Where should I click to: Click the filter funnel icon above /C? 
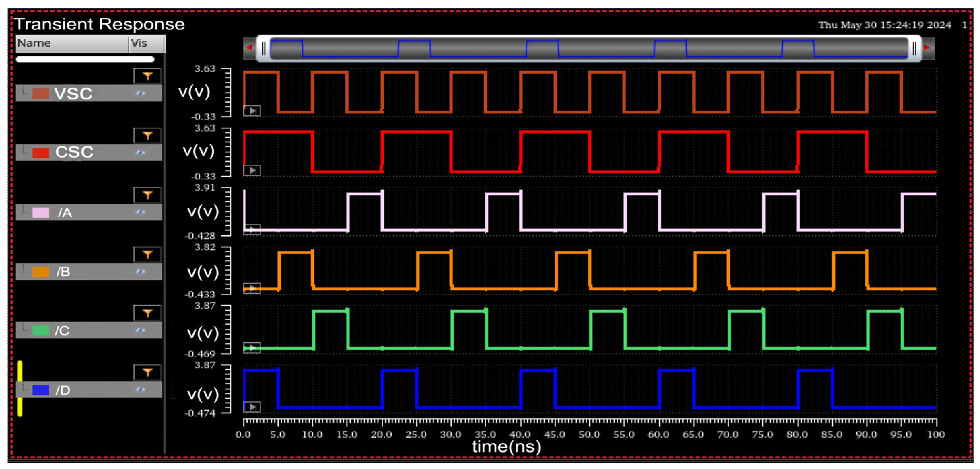click(147, 313)
